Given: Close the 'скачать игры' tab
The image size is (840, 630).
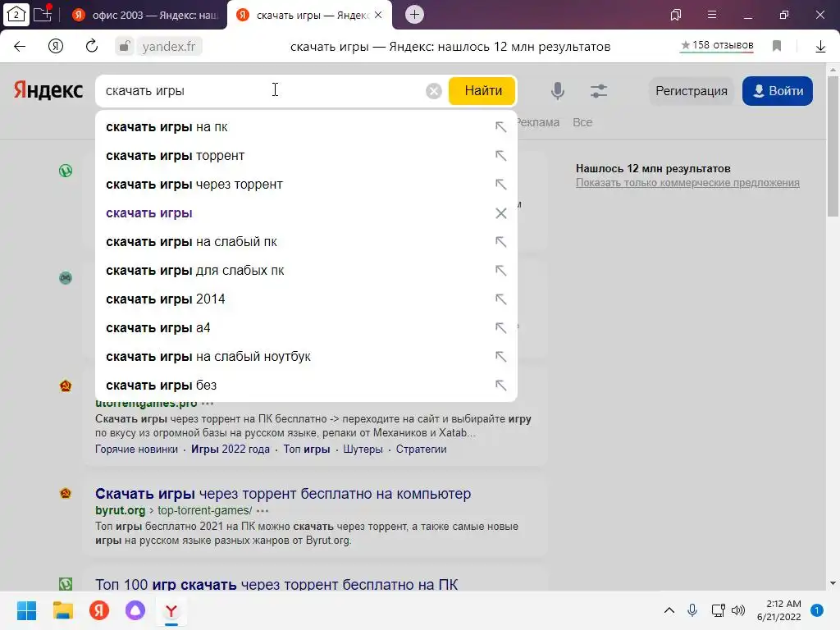Looking at the screenshot, I should [378, 15].
